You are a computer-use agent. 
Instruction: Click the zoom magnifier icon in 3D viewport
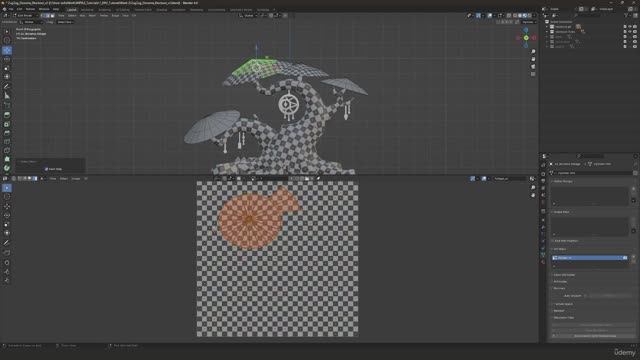(533, 51)
